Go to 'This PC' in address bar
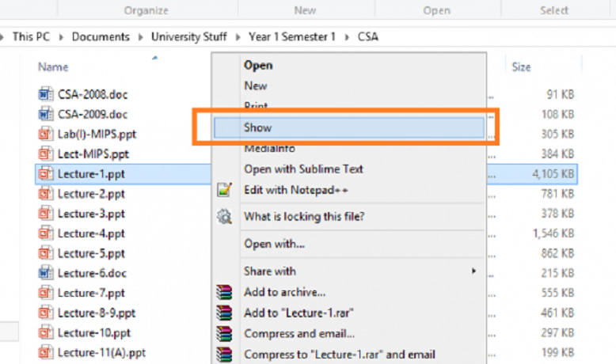616x364 pixels. (34, 36)
